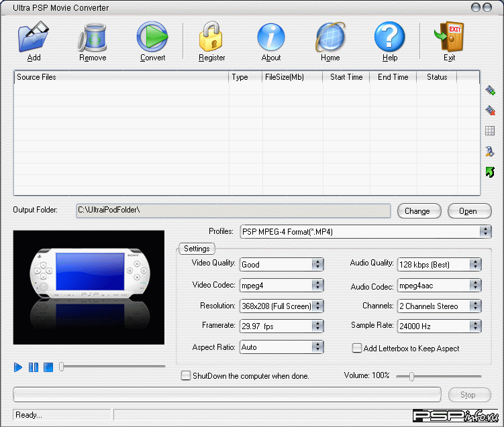The height and width of the screenshot is (427, 504).
Task: Open the Video Quality dropdown
Action: [x=317, y=265]
